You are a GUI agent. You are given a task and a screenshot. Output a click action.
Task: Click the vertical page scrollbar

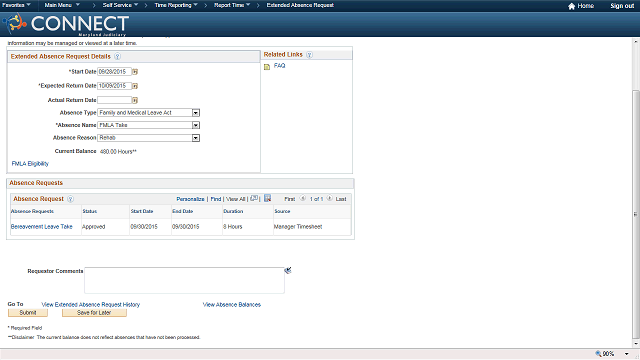coord(636,214)
